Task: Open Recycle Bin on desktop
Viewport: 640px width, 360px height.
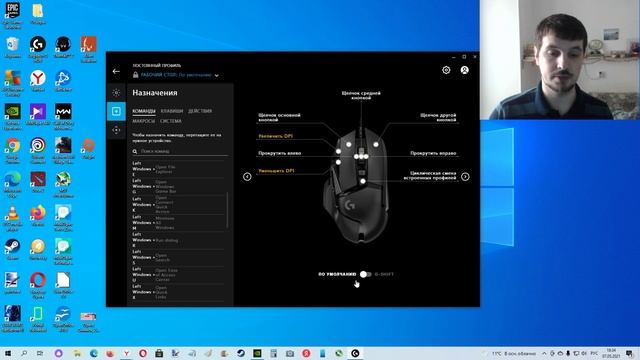Action: coord(13,47)
